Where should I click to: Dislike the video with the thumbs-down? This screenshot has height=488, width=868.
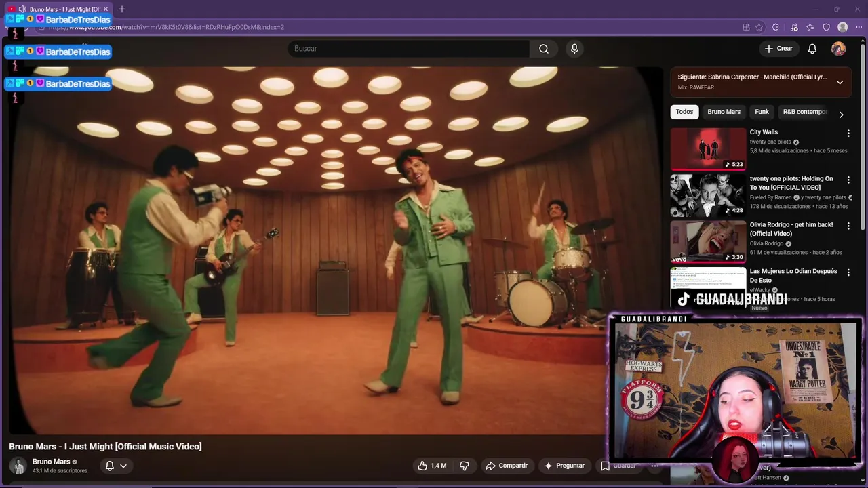(465, 466)
